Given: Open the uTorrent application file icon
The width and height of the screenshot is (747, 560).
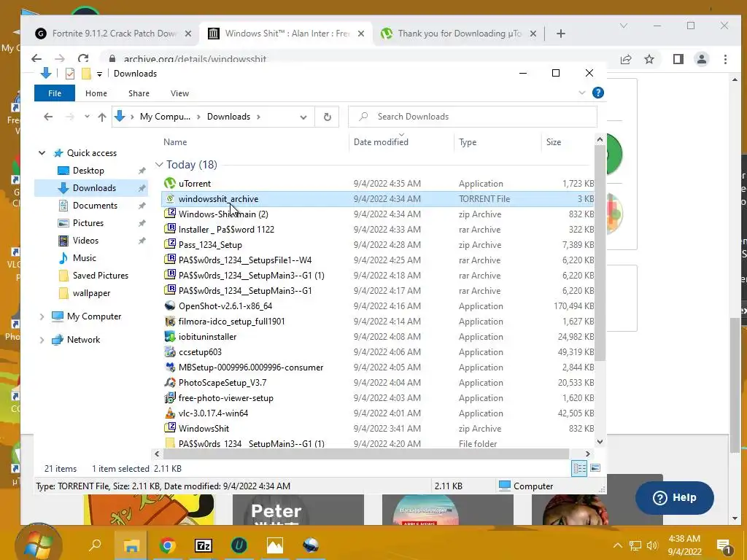Looking at the screenshot, I should click(x=170, y=183).
